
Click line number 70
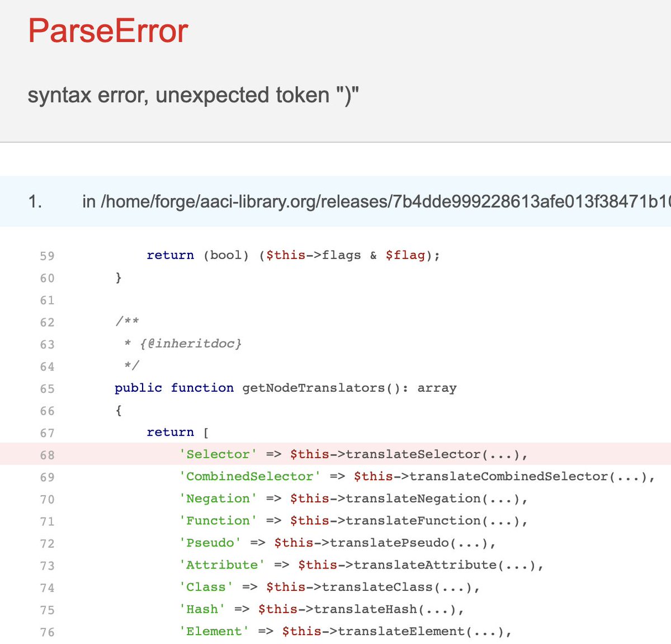[47, 499]
